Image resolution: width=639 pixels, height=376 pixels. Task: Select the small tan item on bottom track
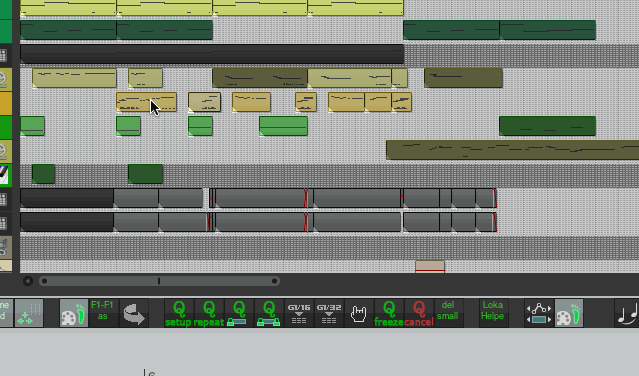430,266
